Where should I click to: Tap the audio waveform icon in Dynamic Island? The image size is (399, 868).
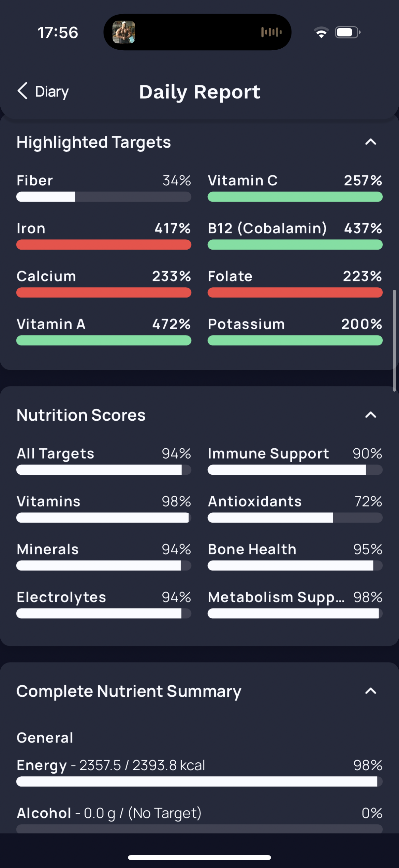[271, 32]
